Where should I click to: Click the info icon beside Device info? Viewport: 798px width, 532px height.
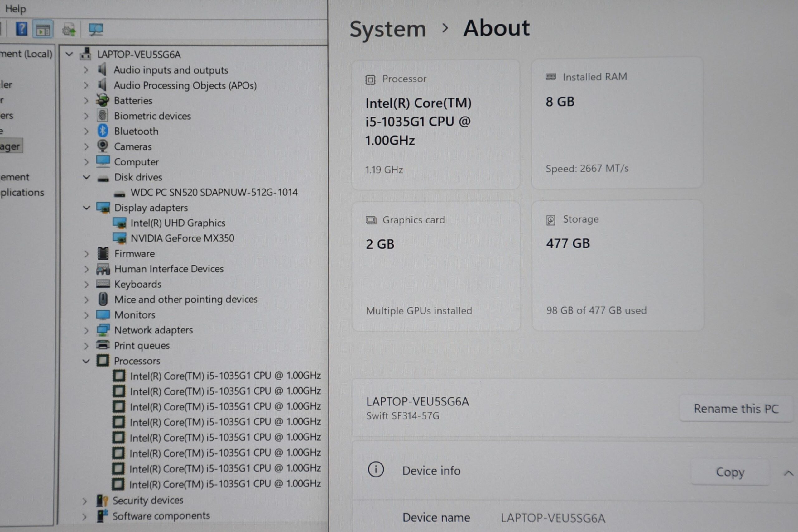pyautogui.click(x=376, y=470)
